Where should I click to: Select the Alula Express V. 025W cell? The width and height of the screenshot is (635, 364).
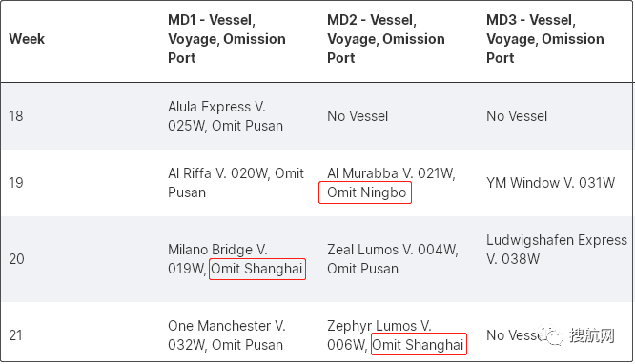[226, 116]
